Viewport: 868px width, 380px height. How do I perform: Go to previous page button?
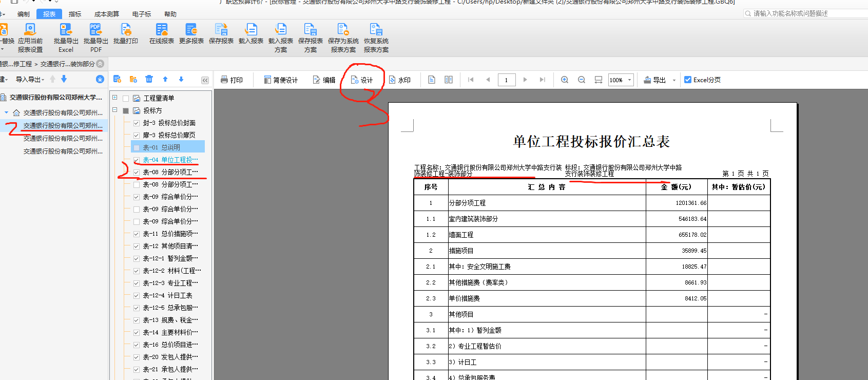pyautogui.click(x=488, y=80)
